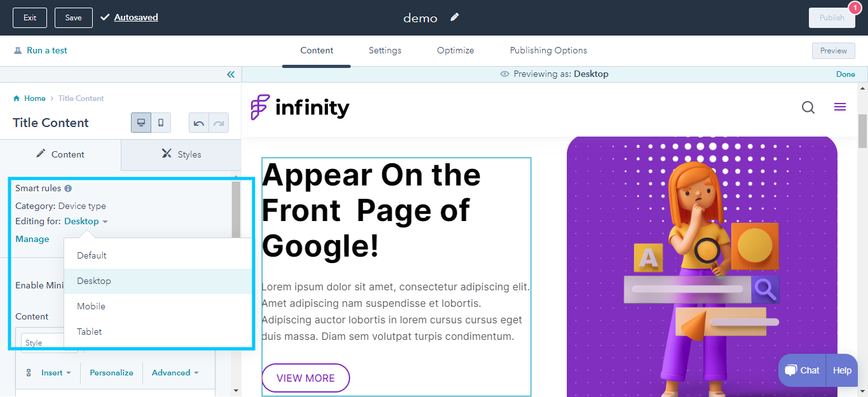Click the pencil icon to rename demo
868x397 pixels.
454,17
